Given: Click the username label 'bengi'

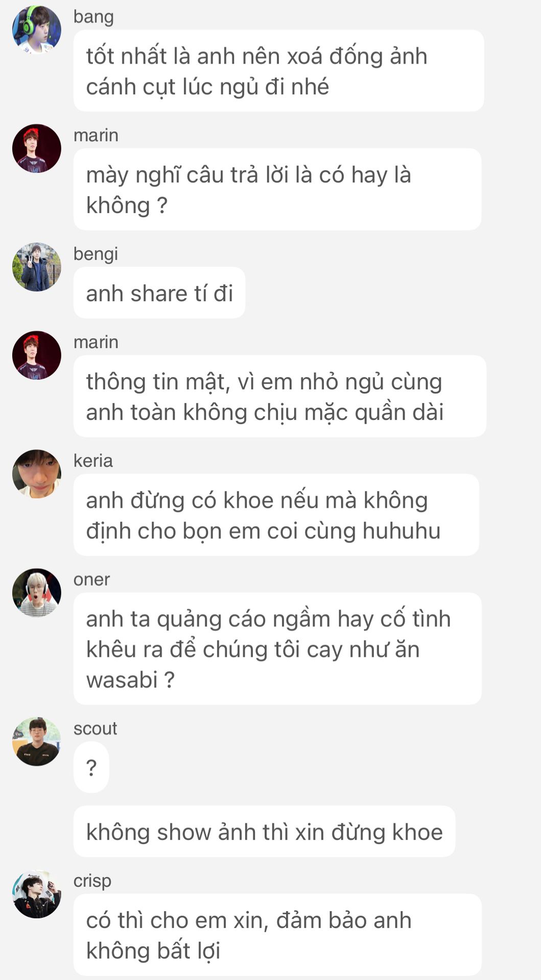Looking at the screenshot, I should [x=96, y=254].
